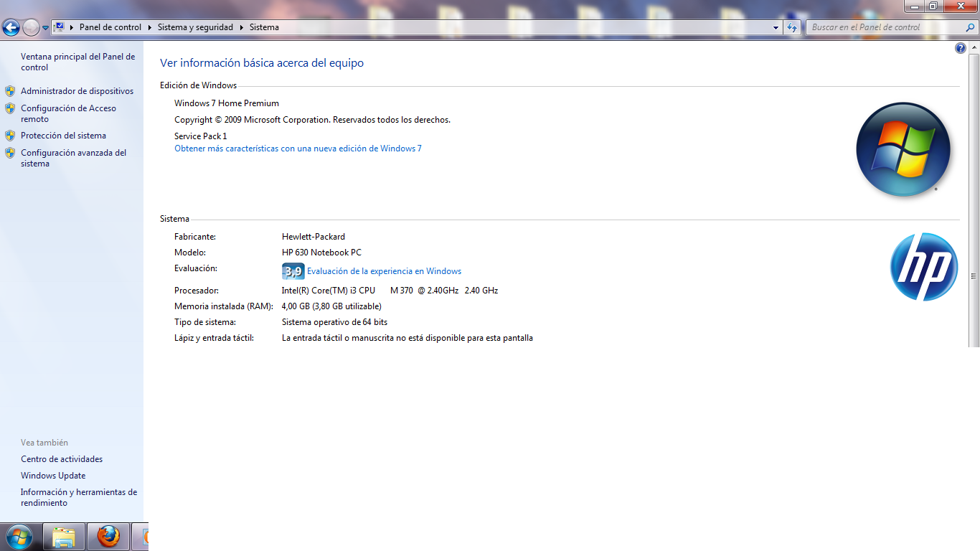Click the Procesador label

[x=197, y=291]
